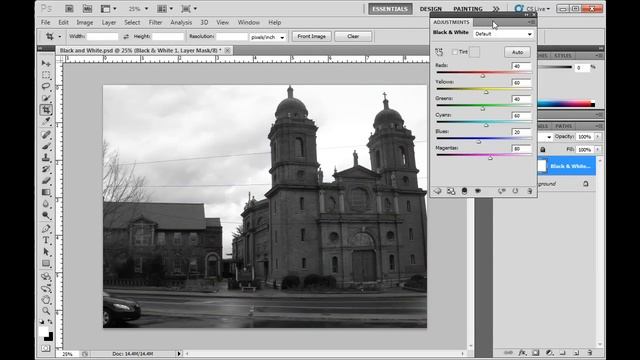This screenshot has height=360, width=640.
Task: Select the Quick Selection tool
Action: tap(46, 98)
